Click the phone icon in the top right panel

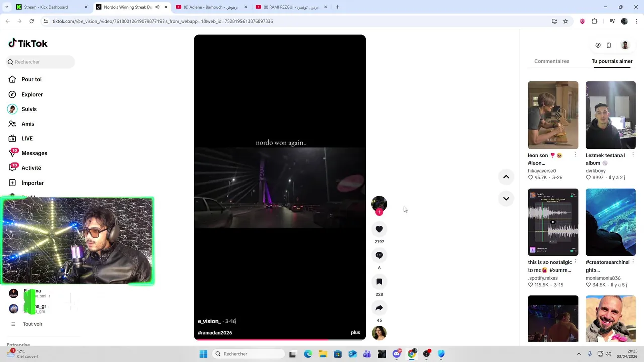click(x=609, y=45)
